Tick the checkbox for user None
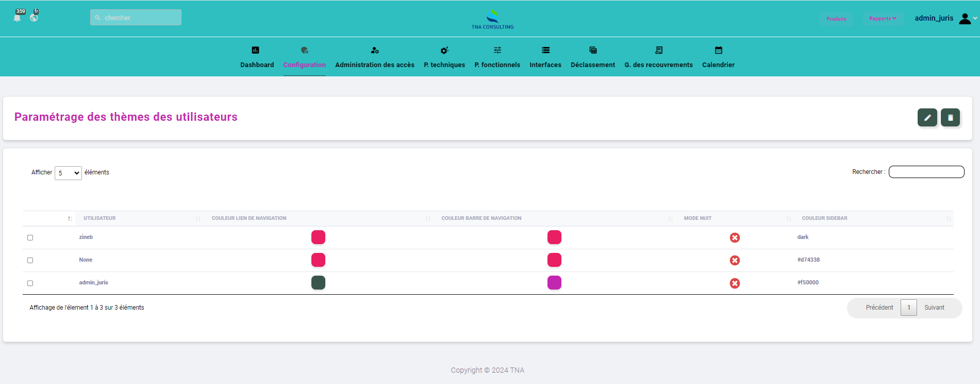 (x=30, y=261)
